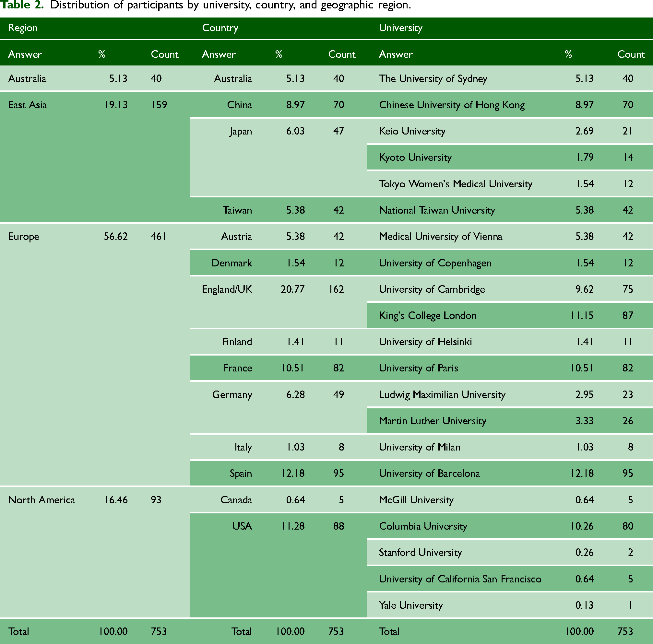The height and width of the screenshot is (644, 653).
Task: Select the Country header cell
Action: (220, 28)
